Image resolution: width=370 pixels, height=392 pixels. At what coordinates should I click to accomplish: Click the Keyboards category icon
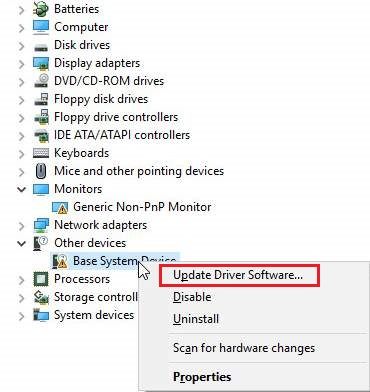coord(41,153)
